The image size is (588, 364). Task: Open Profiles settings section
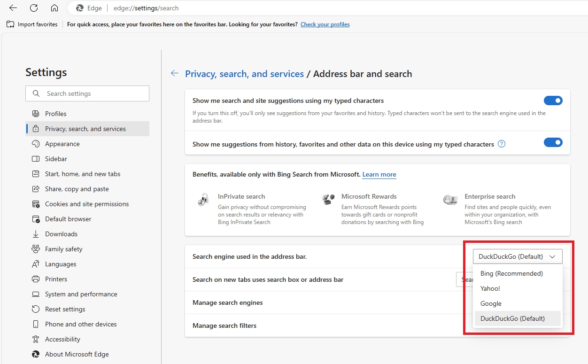(87, 114)
